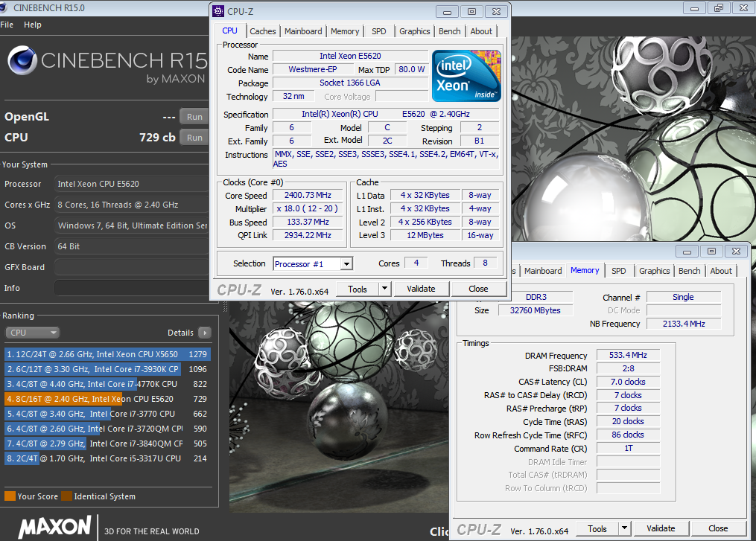The image size is (756, 541).
Task: Select the Memory tab in back CPU-Z window
Action: click(x=585, y=270)
